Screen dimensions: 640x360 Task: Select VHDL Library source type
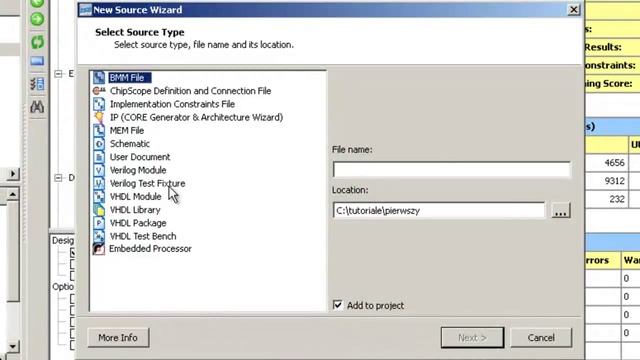click(x=135, y=209)
